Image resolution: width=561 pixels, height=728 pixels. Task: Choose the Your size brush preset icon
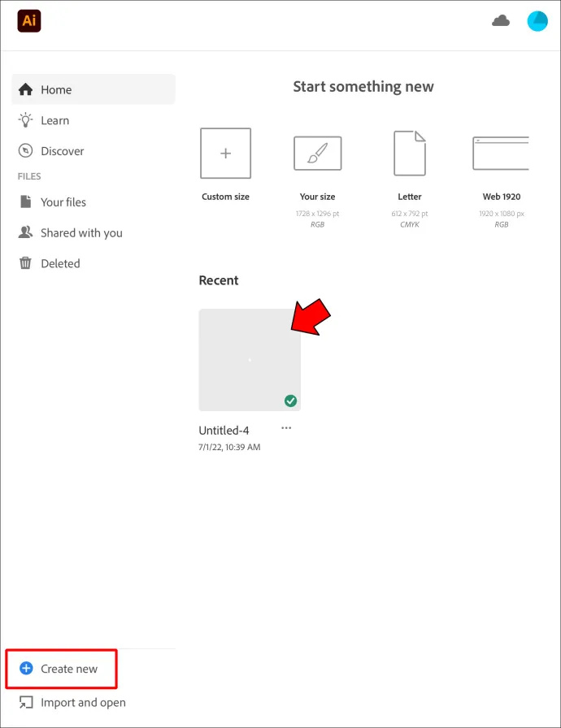point(318,154)
